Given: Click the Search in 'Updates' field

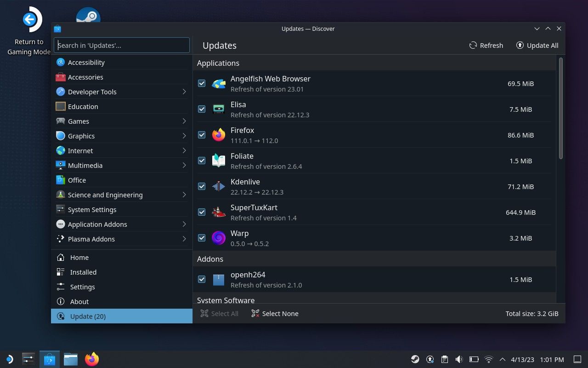Looking at the screenshot, I should [122, 45].
